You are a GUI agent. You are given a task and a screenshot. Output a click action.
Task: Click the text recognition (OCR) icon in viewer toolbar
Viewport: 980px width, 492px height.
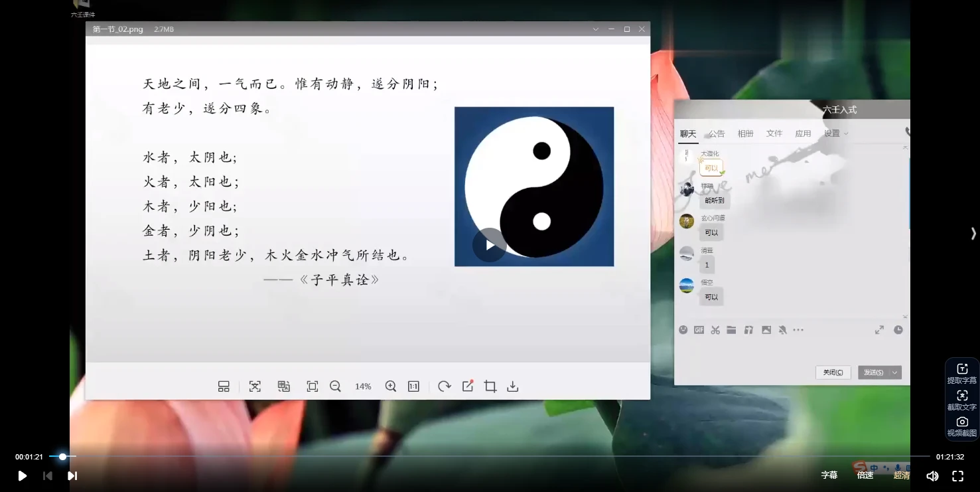255,386
